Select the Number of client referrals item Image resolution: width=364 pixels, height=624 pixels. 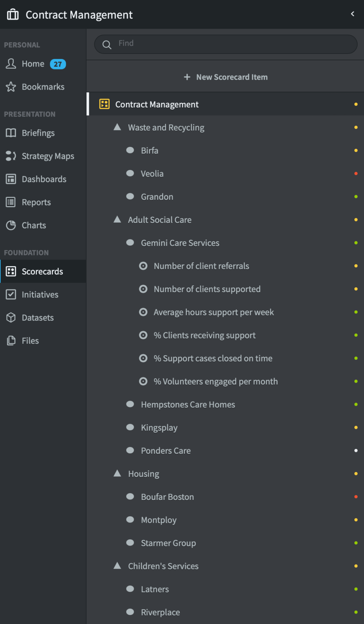pyautogui.click(x=201, y=266)
